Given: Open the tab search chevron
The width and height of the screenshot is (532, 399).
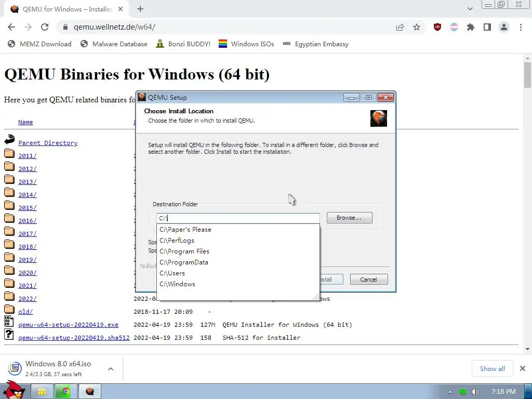Looking at the screenshot, I should click(470, 9).
